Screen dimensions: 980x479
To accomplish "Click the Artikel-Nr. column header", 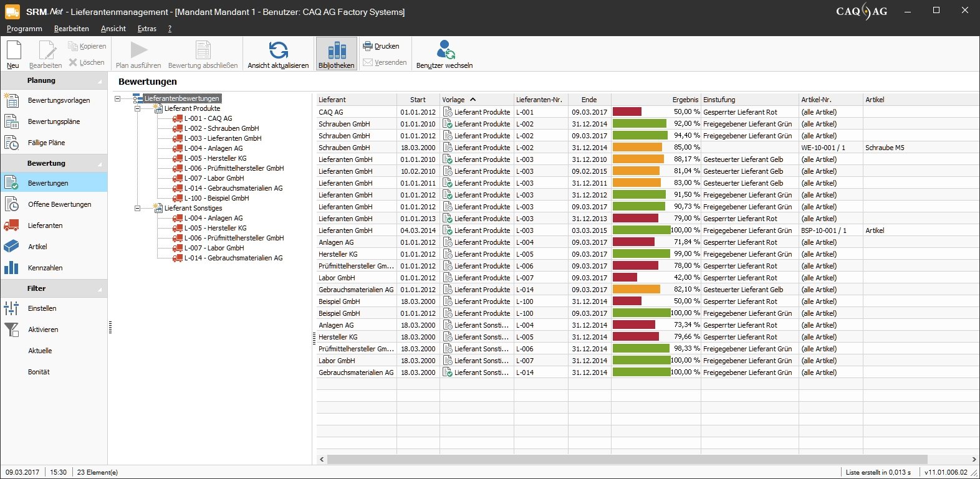I will click(x=831, y=100).
